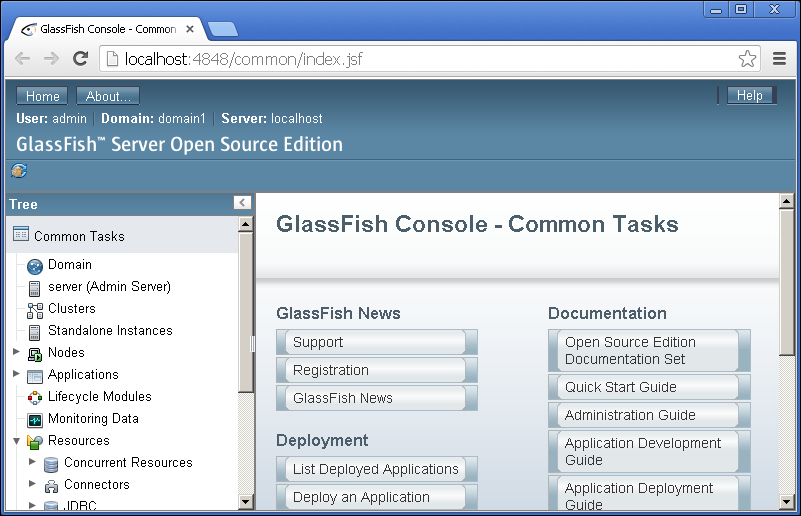The height and width of the screenshot is (516, 801).
Task: Open GlassFish News task button
Action: pyautogui.click(x=377, y=398)
